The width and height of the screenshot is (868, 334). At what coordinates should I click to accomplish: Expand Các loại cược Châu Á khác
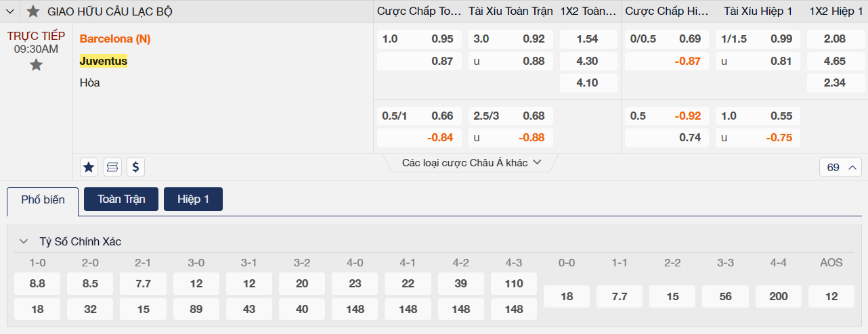click(x=471, y=163)
